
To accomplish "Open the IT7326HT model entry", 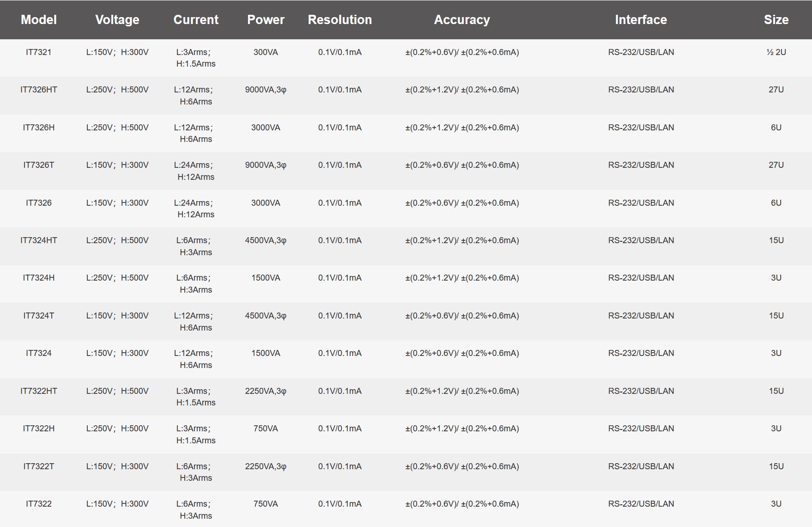I will pyautogui.click(x=39, y=90).
